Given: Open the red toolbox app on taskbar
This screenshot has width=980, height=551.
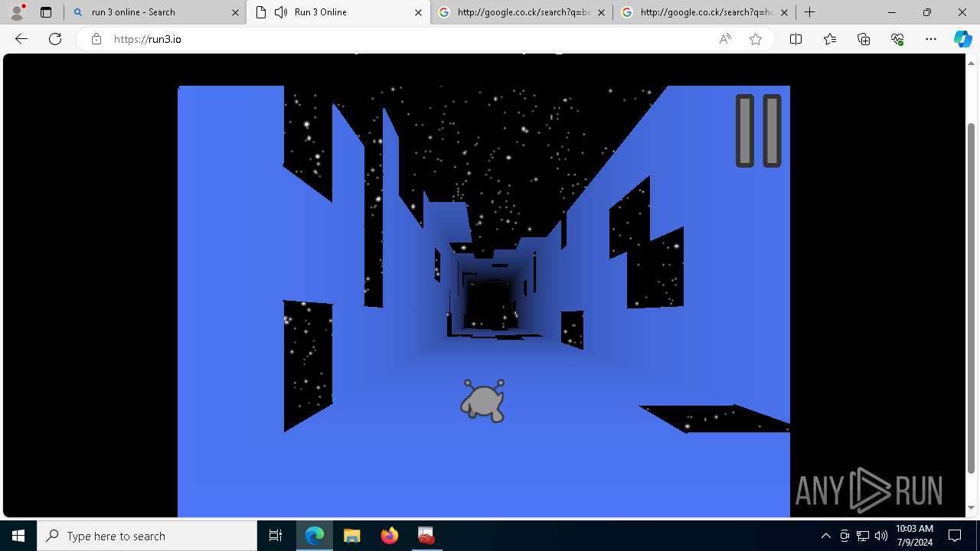Looking at the screenshot, I should tap(426, 536).
